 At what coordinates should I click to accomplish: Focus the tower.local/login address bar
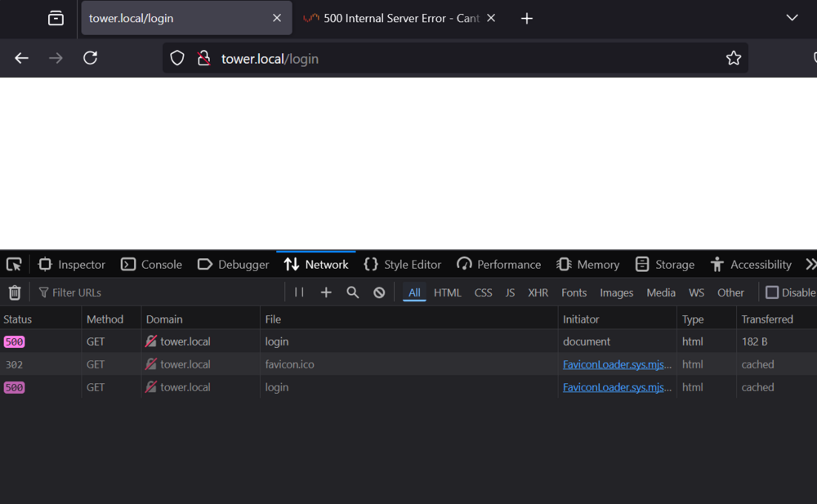pos(455,58)
